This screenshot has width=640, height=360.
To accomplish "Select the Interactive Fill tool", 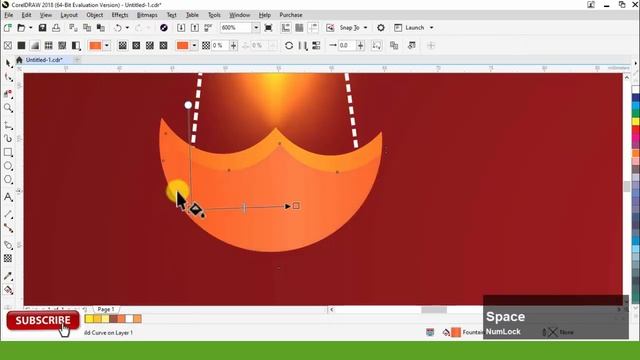I will click(x=8, y=290).
